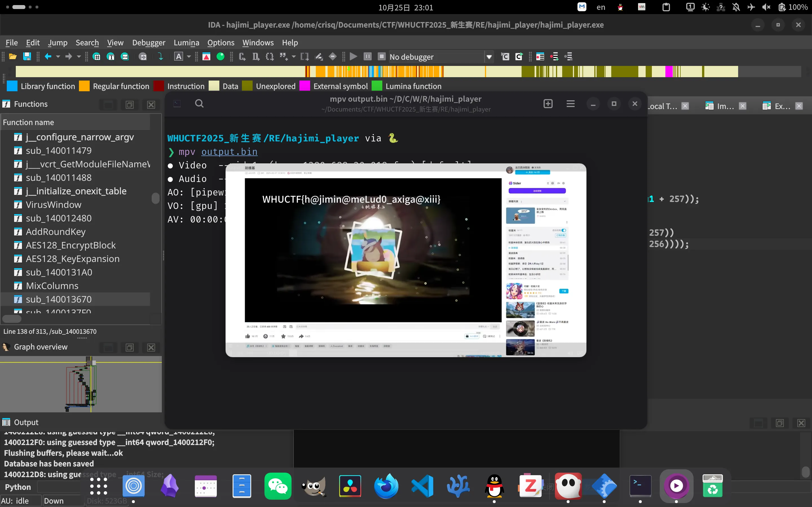Click the text search T toolbar icon
812x507 pixels.
pyautogui.click(x=111, y=56)
